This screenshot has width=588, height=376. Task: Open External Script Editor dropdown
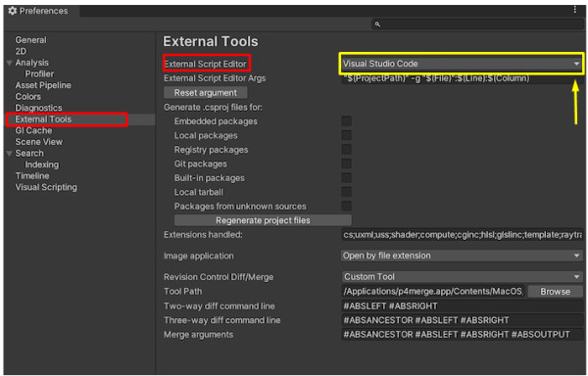[x=462, y=64]
